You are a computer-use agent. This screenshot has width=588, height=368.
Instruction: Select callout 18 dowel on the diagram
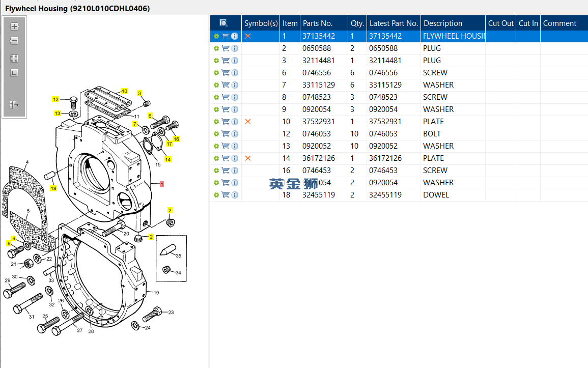tap(53, 188)
